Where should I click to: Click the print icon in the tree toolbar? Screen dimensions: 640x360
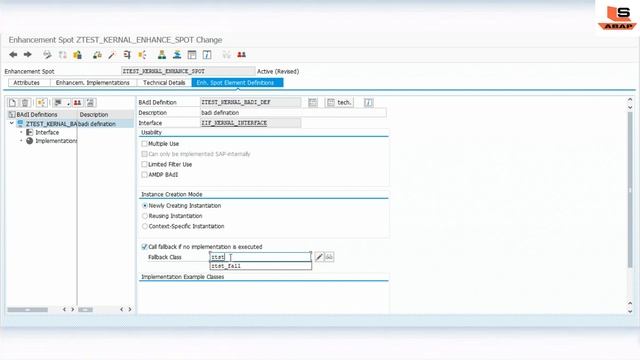91,103
